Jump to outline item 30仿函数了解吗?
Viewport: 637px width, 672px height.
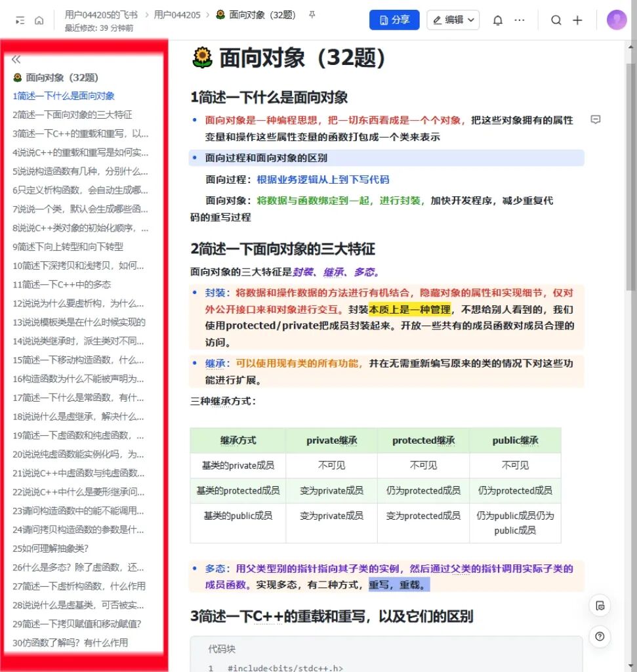(x=70, y=643)
